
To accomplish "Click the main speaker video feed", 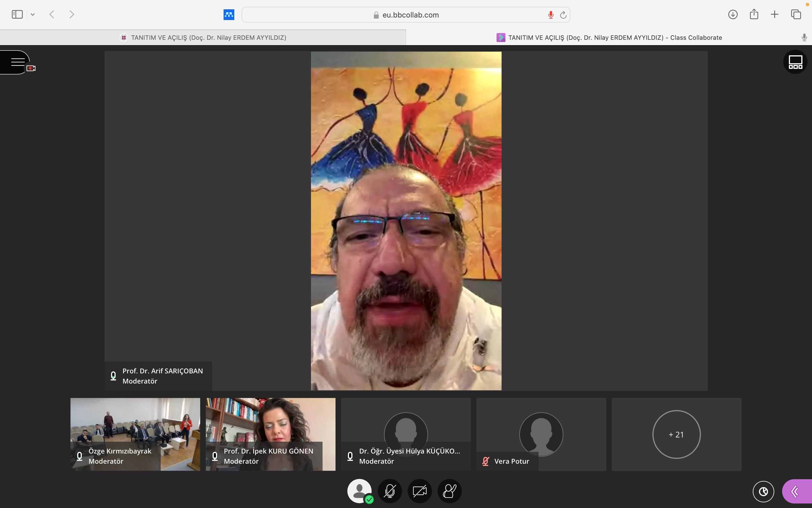I will [x=406, y=221].
